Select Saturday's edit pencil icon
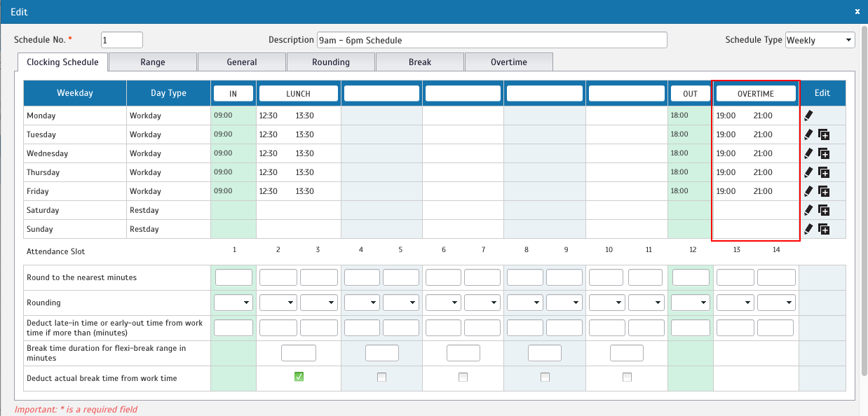 click(x=808, y=210)
